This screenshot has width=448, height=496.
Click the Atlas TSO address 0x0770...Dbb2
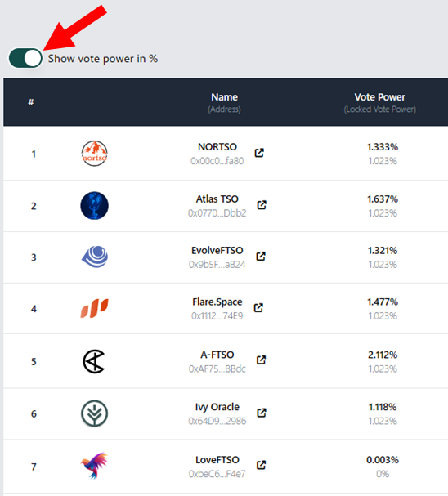(x=217, y=213)
